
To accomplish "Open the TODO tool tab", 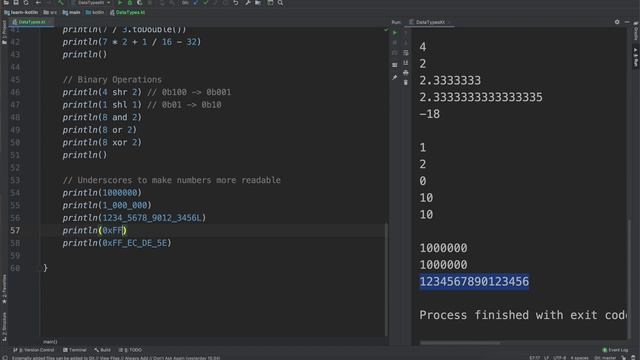I will [x=130, y=350].
